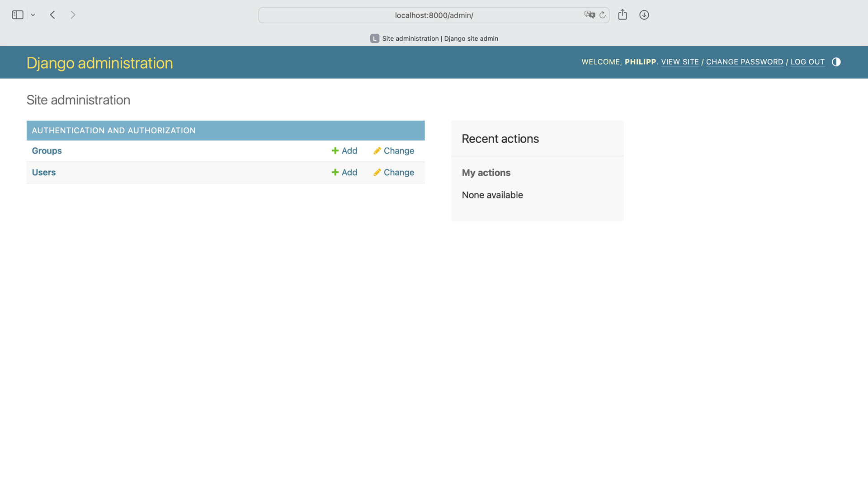The image size is (868, 488).
Task: Click the back navigation arrow
Action: (52, 14)
